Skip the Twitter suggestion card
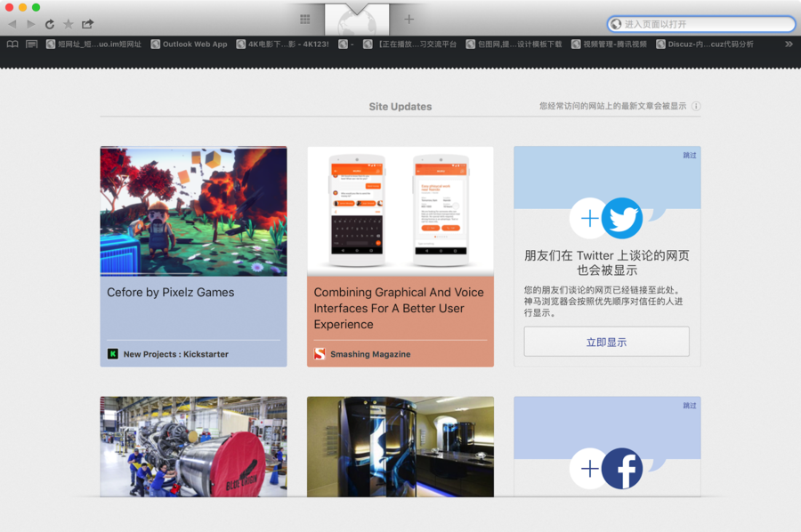 pyautogui.click(x=690, y=155)
